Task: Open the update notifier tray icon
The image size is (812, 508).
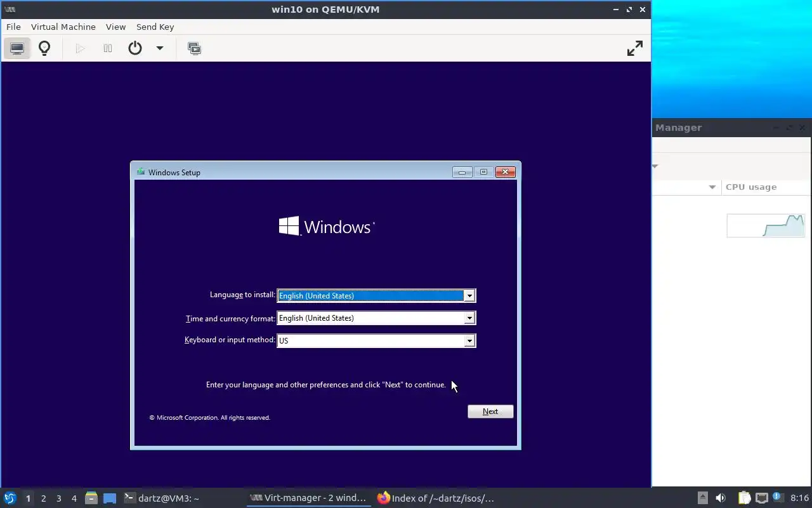Action: pos(778,498)
